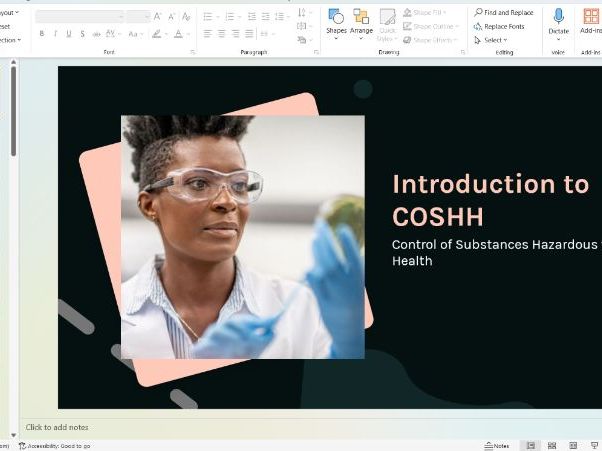
Task: Switch to Slide Sorter view
Action: 552,446
